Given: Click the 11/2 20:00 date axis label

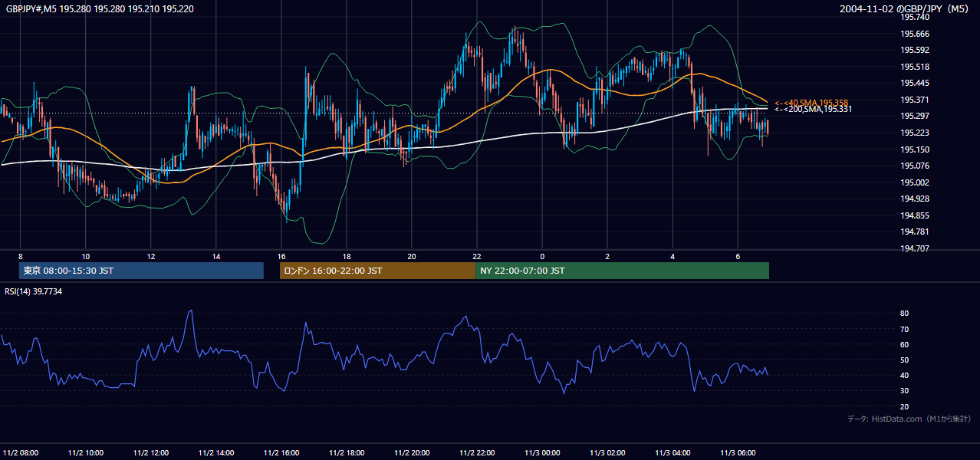Looking at the screenshot, I should [x=412, y=452].
